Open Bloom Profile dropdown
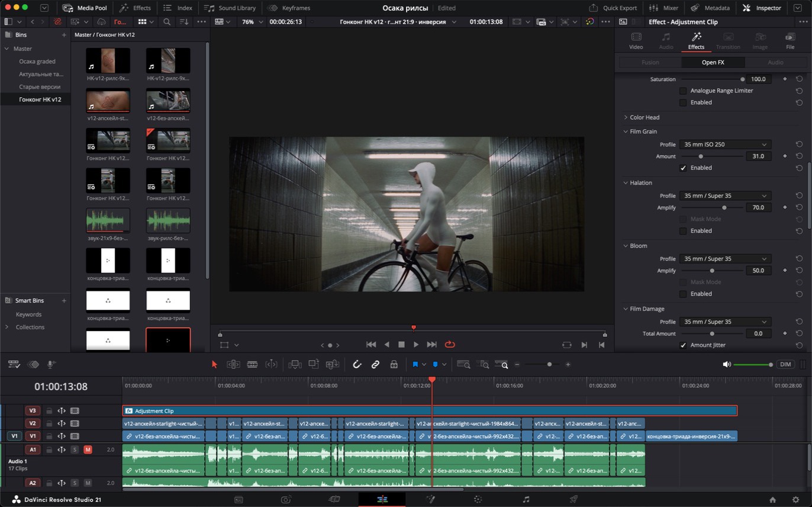The image size is (812, 507). tap(725, 259)
